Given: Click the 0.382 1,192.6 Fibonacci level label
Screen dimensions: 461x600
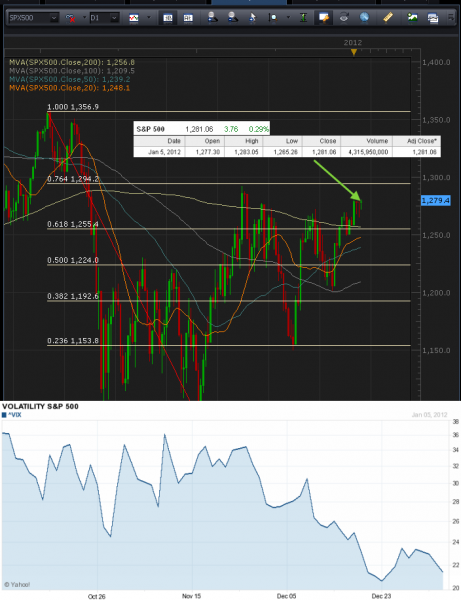Looking at the screenshot, I should click(x=73, y=296).
